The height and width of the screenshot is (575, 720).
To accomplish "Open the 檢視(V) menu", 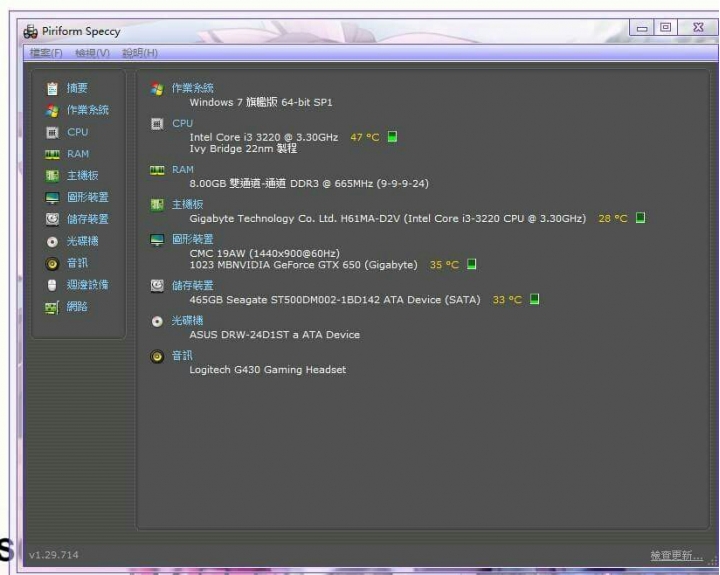I will (92, 53).
